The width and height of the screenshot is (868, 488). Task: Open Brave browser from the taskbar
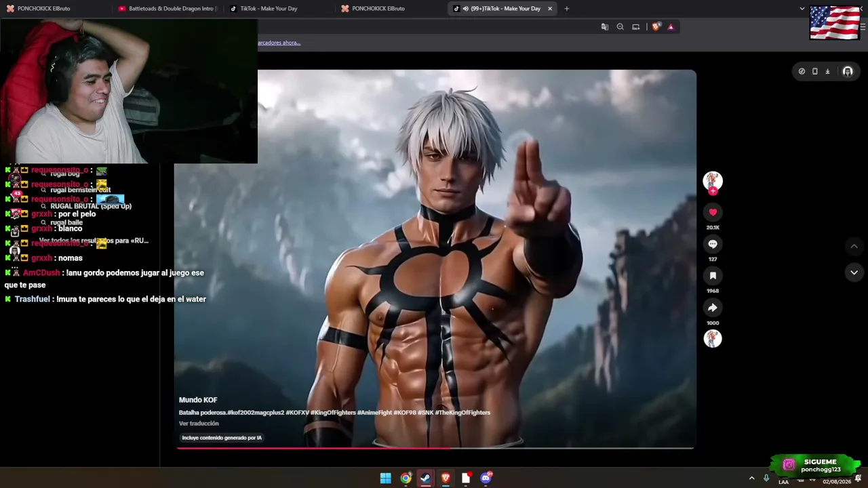click(x=446, y=479)
